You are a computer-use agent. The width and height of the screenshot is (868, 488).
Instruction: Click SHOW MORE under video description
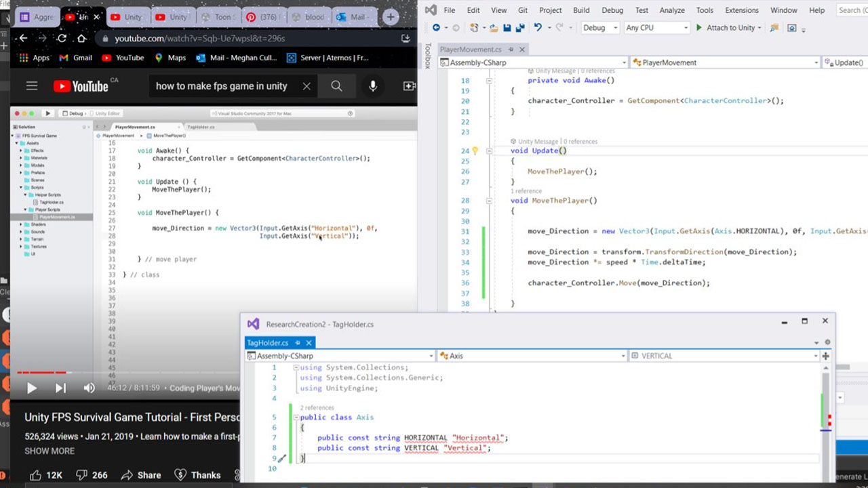click(x=50, y=451)
